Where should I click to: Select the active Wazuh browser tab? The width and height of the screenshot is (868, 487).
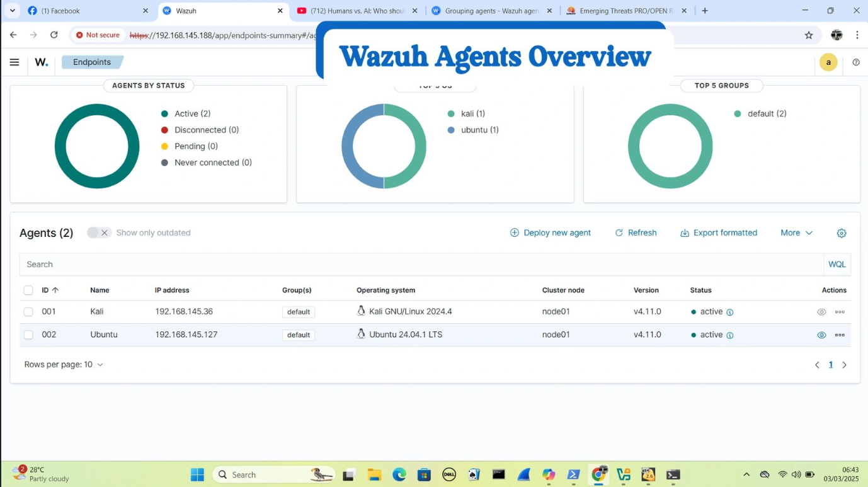223,11
